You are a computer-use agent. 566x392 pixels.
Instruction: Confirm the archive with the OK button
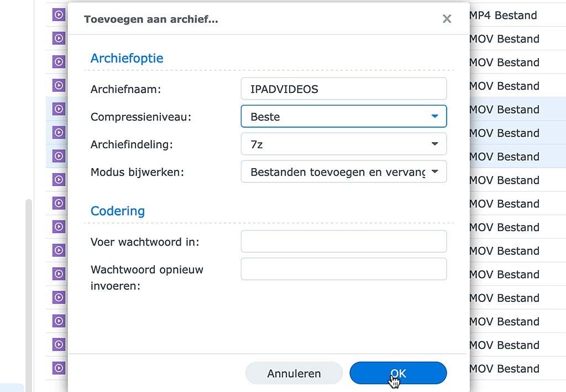point(398,373)
